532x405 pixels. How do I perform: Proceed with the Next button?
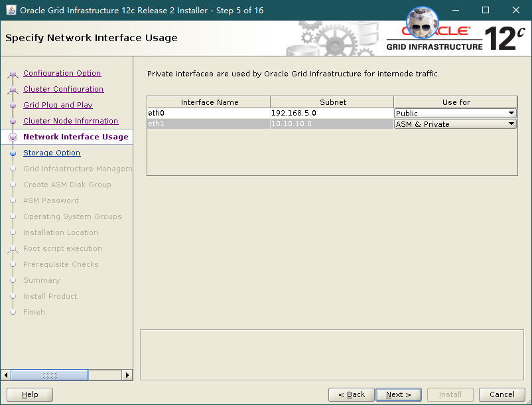[399, 394]
